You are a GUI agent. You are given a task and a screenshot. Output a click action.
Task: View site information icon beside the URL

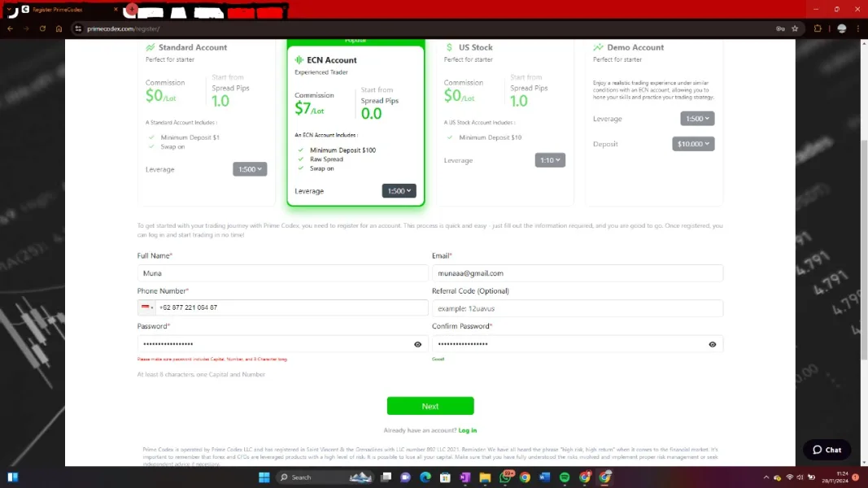pyautogui.click(x=78, y=28)
